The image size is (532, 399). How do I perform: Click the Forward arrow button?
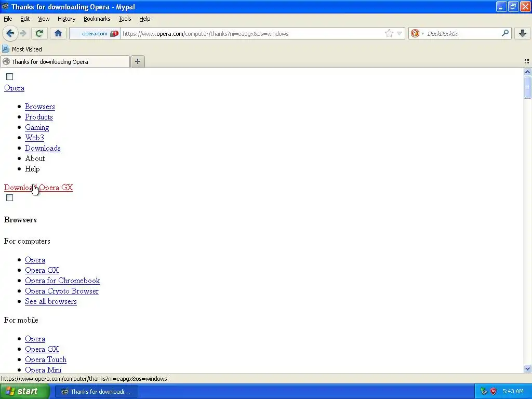pos(23,33)
